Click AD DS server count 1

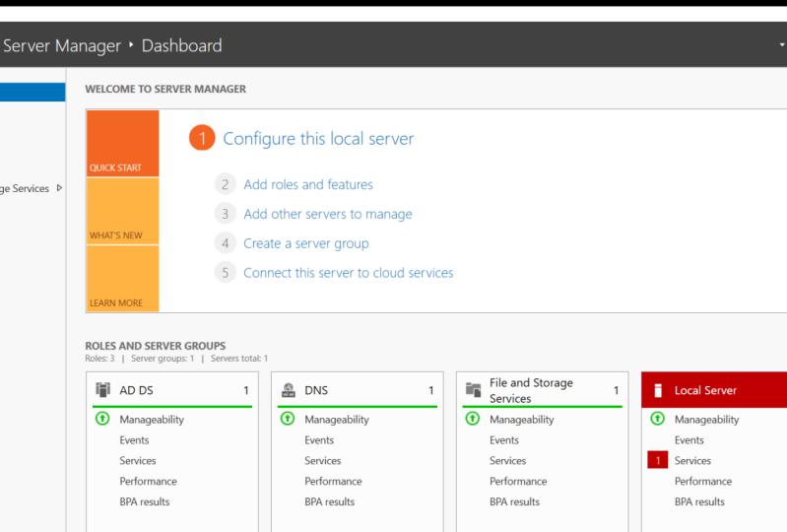click(x=246, y=390)
